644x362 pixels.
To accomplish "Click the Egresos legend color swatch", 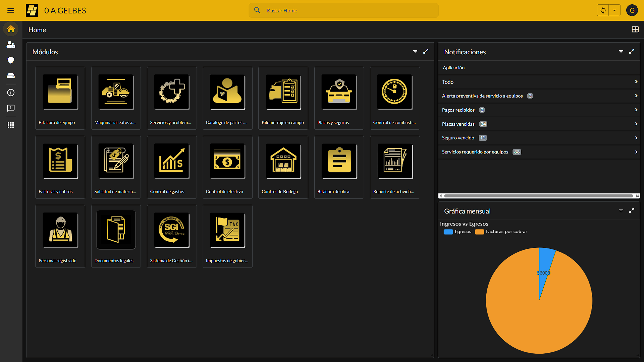I will click(448, 232).
